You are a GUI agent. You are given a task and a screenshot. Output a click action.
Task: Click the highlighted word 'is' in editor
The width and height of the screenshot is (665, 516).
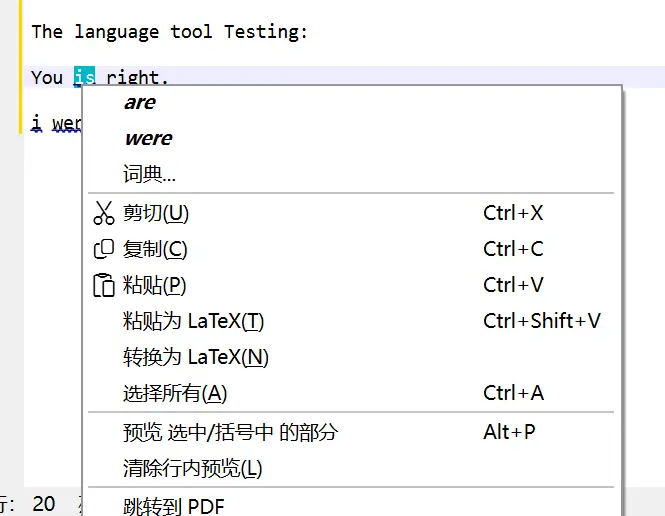[85, 77]
